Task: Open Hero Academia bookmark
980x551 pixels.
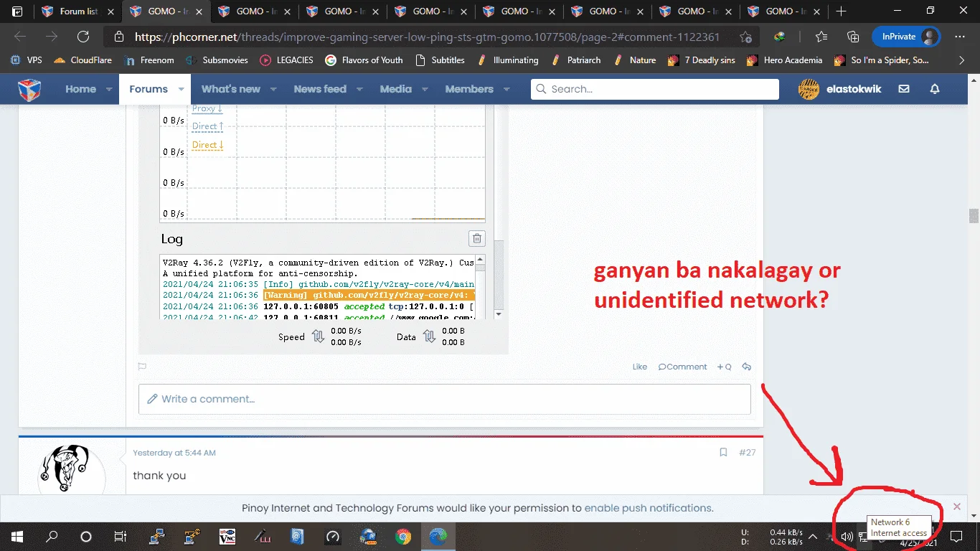Action: [784, 60]
